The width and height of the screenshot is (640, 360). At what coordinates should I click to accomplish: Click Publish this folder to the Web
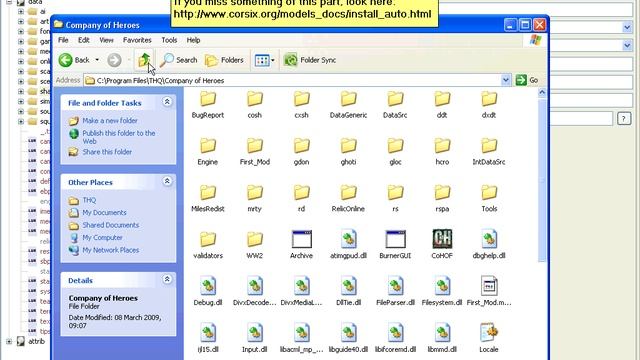(119, 137)
